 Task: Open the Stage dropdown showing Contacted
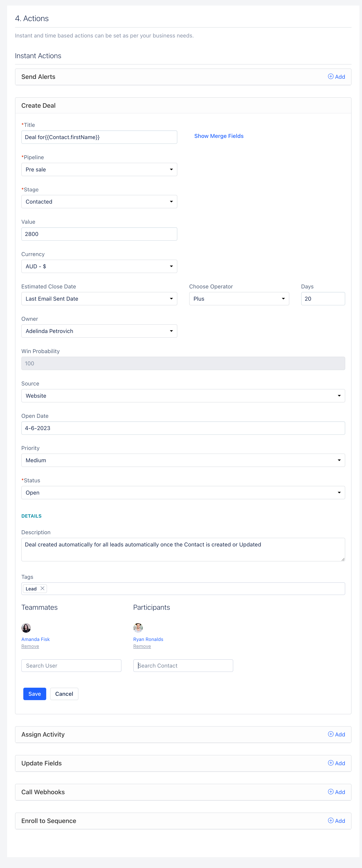(x=99, y=201)
